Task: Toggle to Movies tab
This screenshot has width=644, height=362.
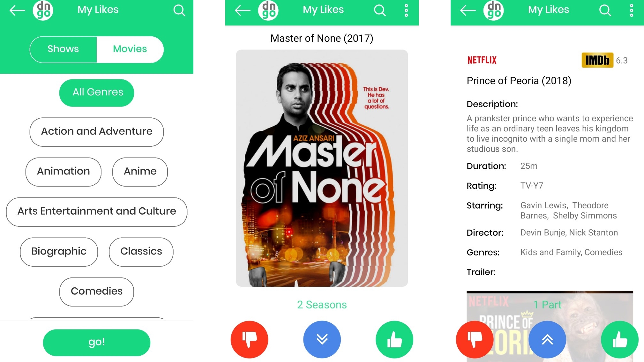Action: click(130, 48)
